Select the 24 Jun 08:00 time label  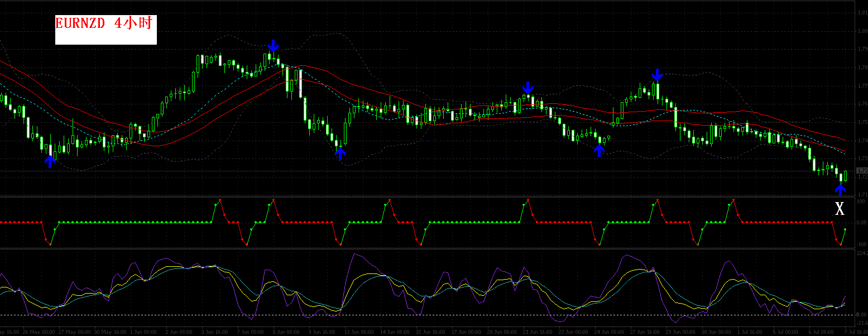[x=610, y=332]
